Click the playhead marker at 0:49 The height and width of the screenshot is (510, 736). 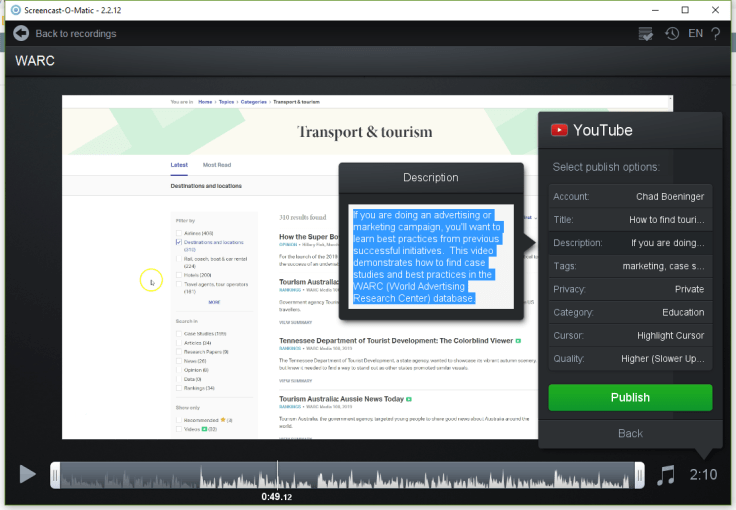277,475
